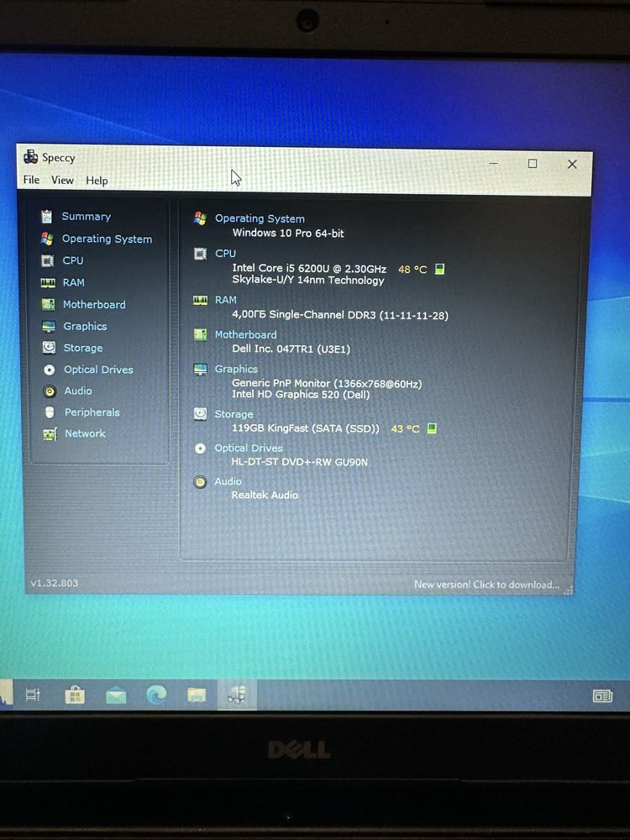Click the 43 °C storage temperature value

[x=405, y=428]
